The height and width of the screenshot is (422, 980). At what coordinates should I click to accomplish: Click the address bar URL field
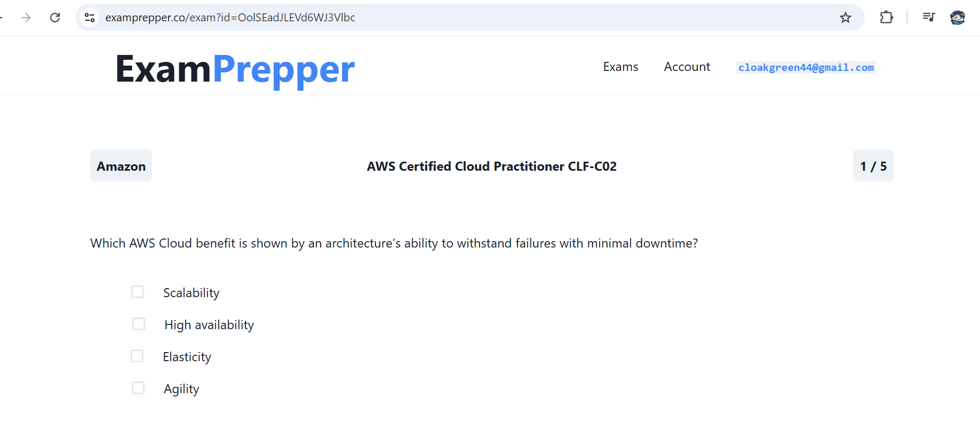[469, 18]
